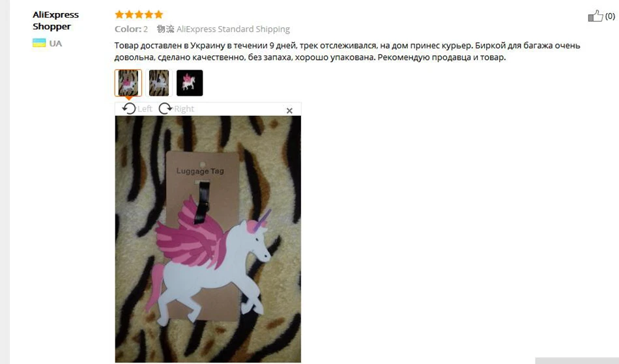The height and width of the screenshot is (364, 619).
Task: Open the black-background unicorn thumbnail
Action: coord(190,83)
